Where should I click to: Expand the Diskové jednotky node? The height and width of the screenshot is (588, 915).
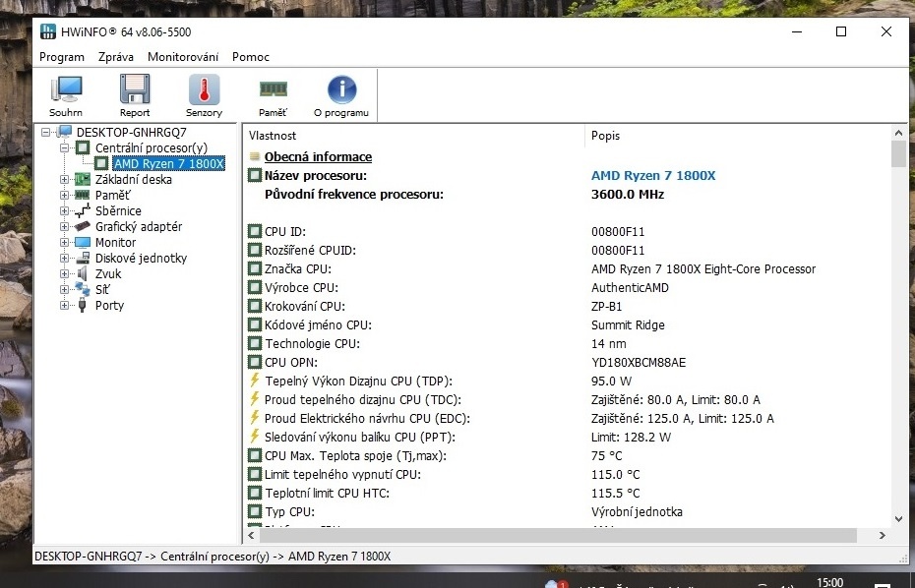65,258
